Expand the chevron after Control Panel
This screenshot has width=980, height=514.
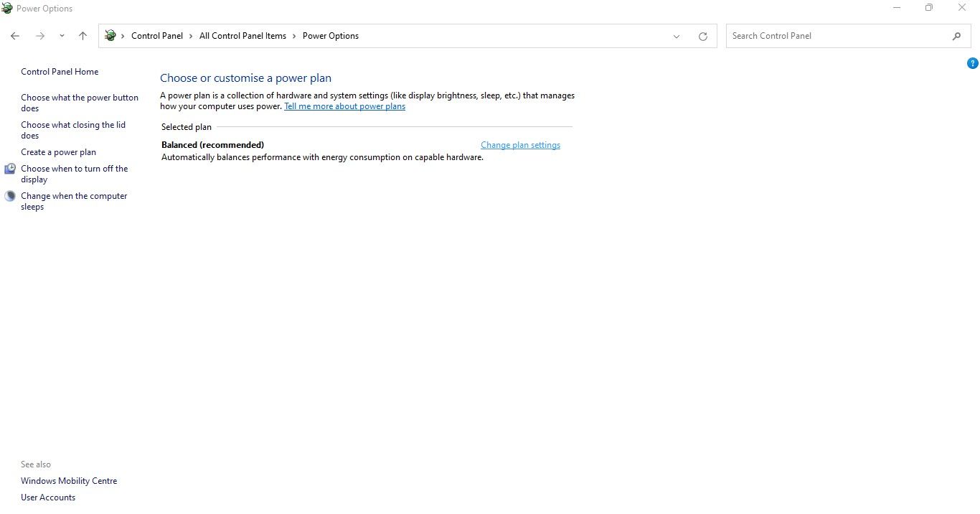pos(191,36)
